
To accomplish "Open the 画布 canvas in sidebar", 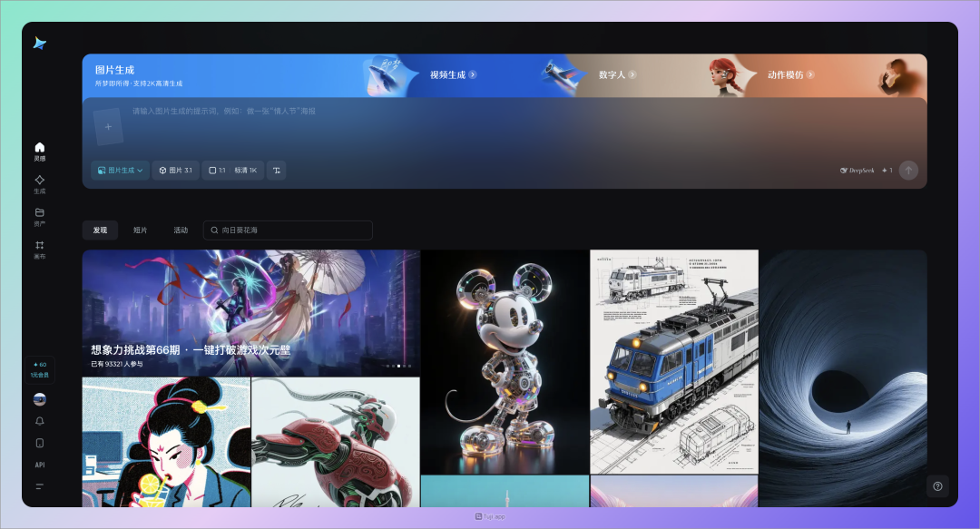I will pos(39,250).
